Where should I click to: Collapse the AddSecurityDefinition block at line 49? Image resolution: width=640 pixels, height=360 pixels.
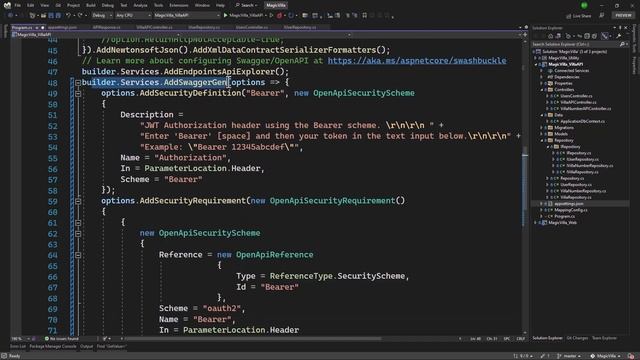click(78, 93)
